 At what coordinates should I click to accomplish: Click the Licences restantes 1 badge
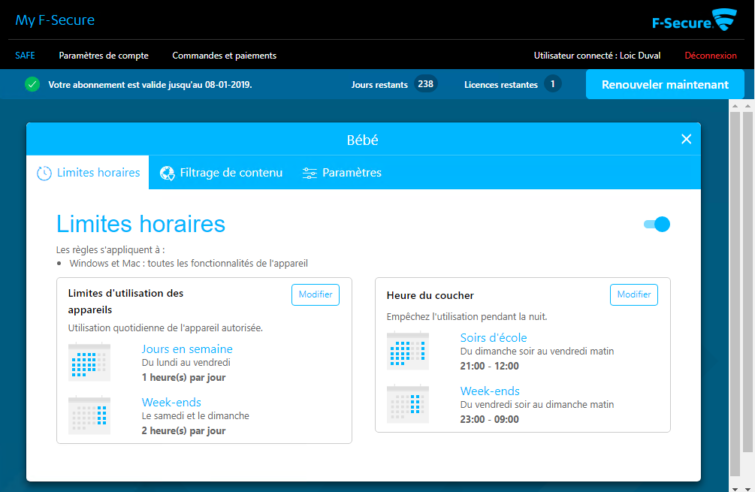click(553, 84)
